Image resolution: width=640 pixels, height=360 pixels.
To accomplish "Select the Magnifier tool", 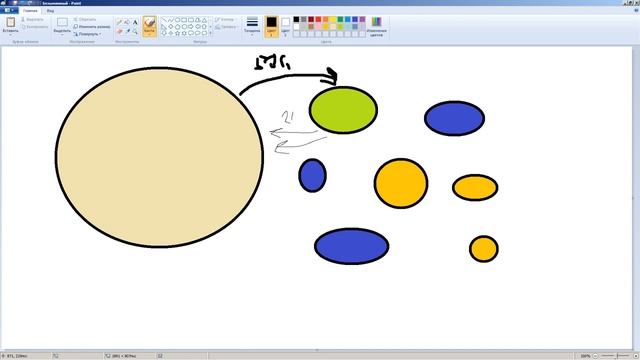I will [x=135, y=31].
